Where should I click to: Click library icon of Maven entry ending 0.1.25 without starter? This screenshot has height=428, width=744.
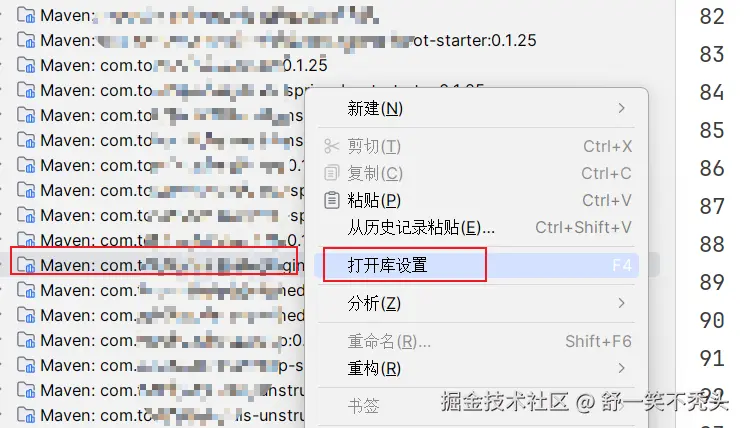pyautogui.click(x=26, y=65)
